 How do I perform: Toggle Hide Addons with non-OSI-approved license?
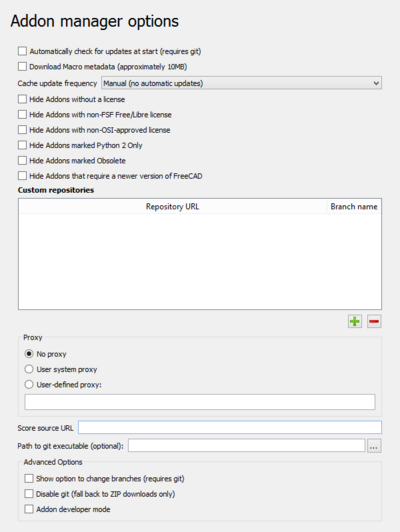(22, 130)
